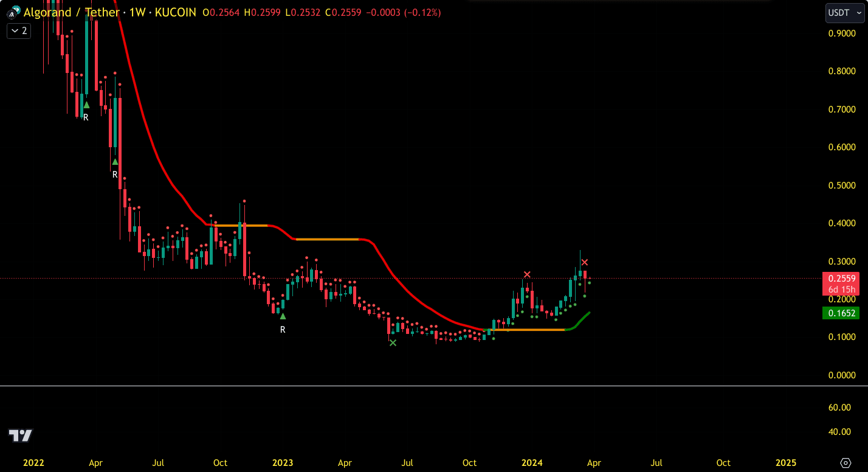Image resolution: width=868 pixels, height=472 pixels.
Task: Click the 6d 15h bar countdown
Action: pyautogui.click(x=841, y=290)
